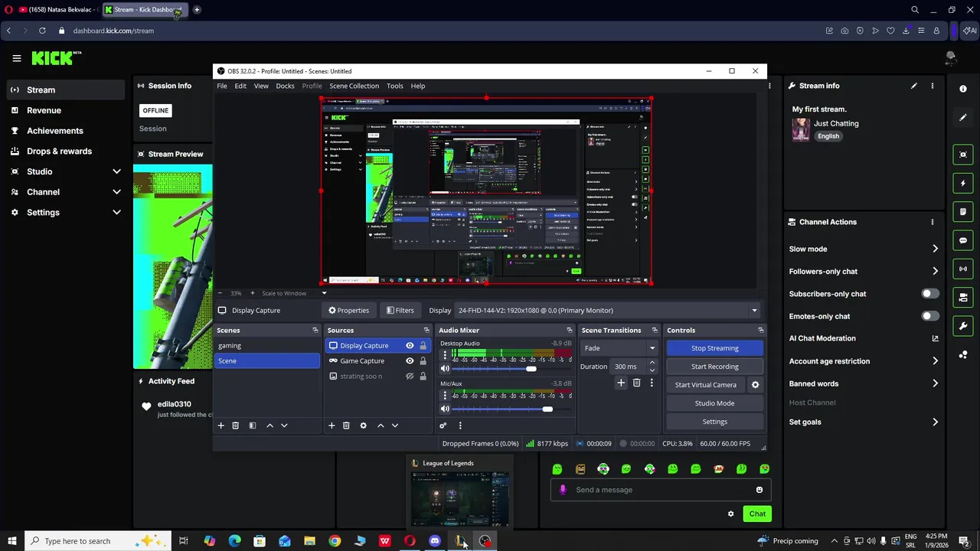The height and width of the screenshot is (551, 980).
Task: Move source down in Sources panel
Action: (x=395, y=425)
